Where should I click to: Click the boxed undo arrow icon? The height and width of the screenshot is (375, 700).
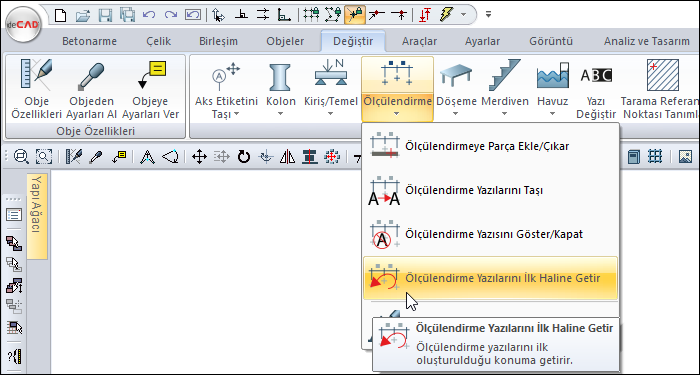coord(193,15)
